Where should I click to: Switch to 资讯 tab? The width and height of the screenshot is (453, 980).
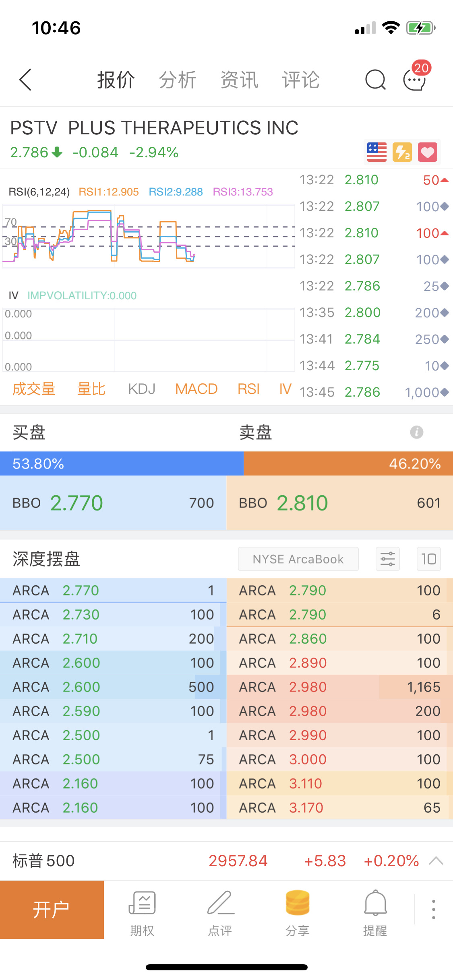pyautogui.click(x=239, y=80)
